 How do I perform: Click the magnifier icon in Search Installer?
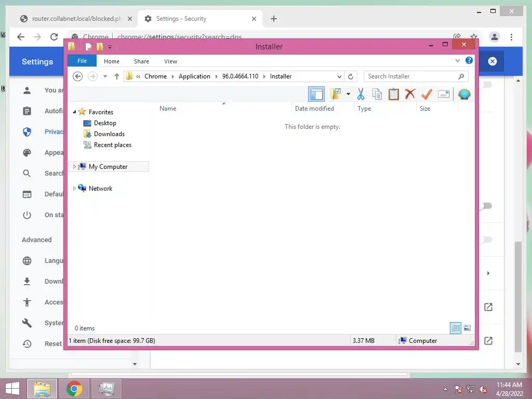pyautogui.click(x=461, y=76)
